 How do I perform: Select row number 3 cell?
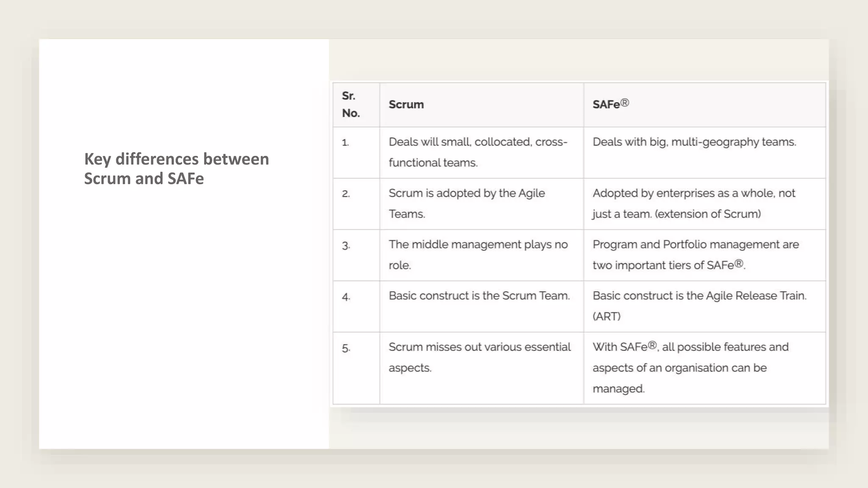tap(346, 246)
